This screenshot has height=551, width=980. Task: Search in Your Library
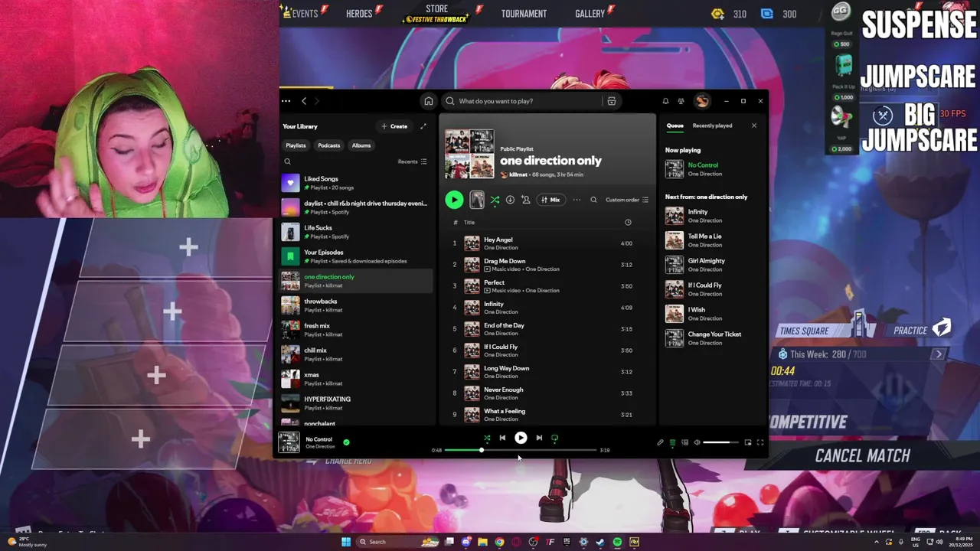point(288,161)
